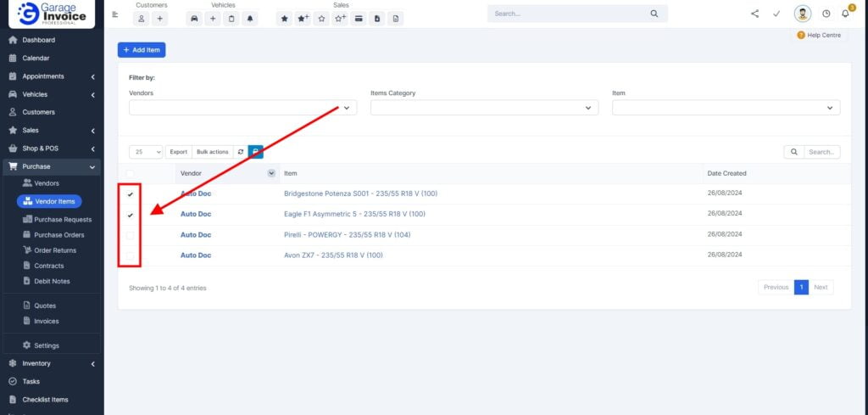
Task: Expand Appointments menu in sidebar
Action: pos(50,76)
